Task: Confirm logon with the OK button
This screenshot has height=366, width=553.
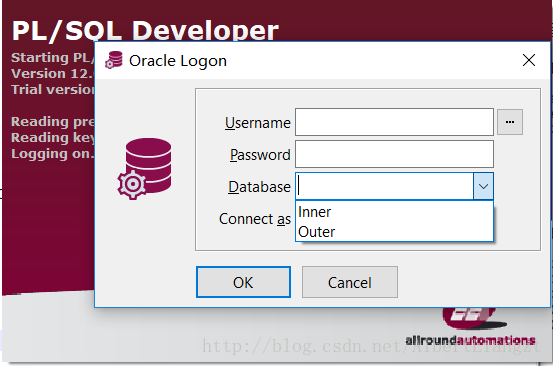Action: pos(243,282)
